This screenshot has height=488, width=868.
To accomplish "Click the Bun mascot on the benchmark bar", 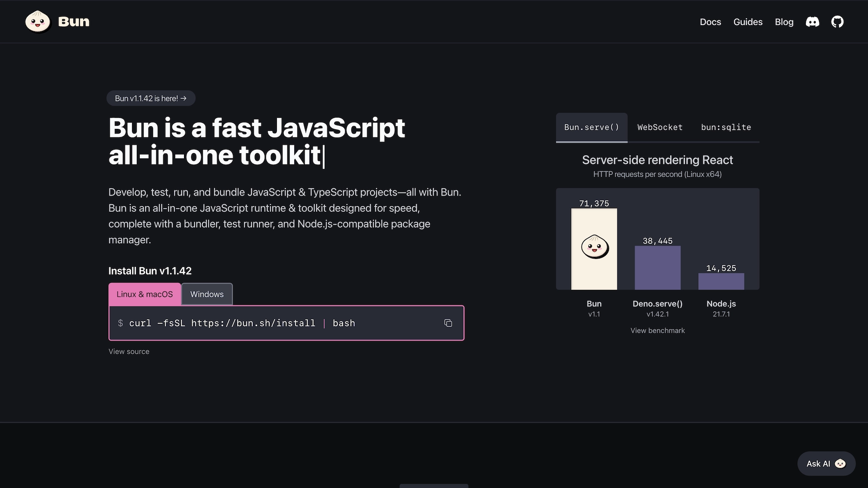I will 595,246.
